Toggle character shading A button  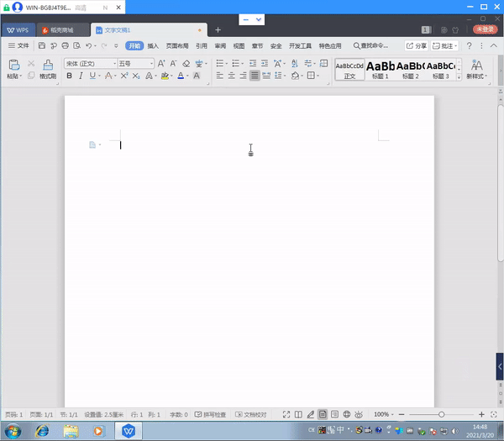pyautogui.click(x=197, y=76)
